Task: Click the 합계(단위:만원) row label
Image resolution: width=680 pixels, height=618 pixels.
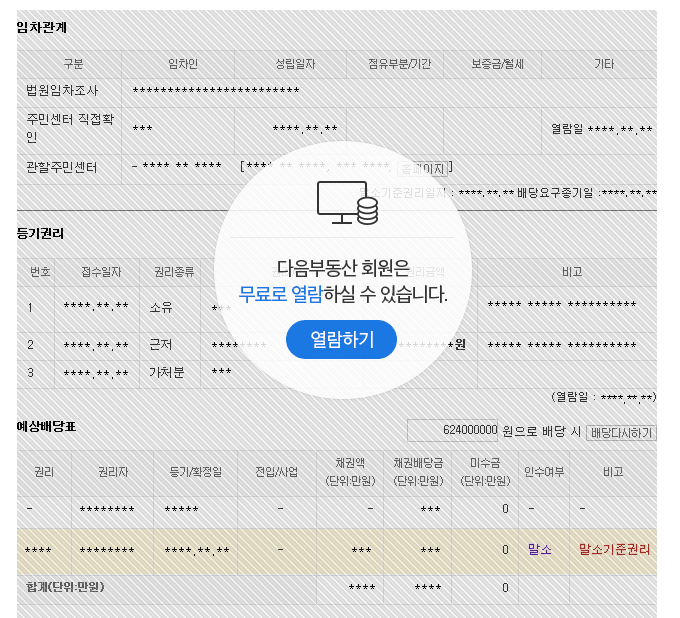Action: tap(65, 587)
